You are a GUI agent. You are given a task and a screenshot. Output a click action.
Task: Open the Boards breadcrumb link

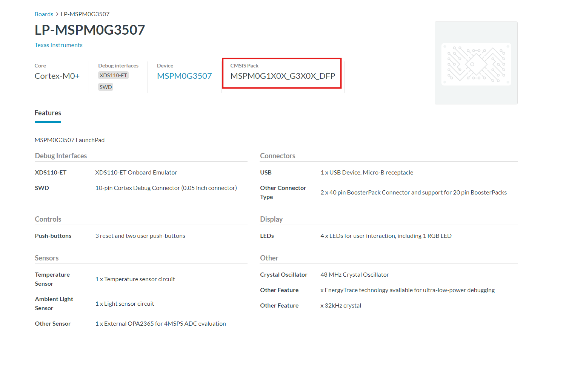pyautogui.click(x=44, y=14)
